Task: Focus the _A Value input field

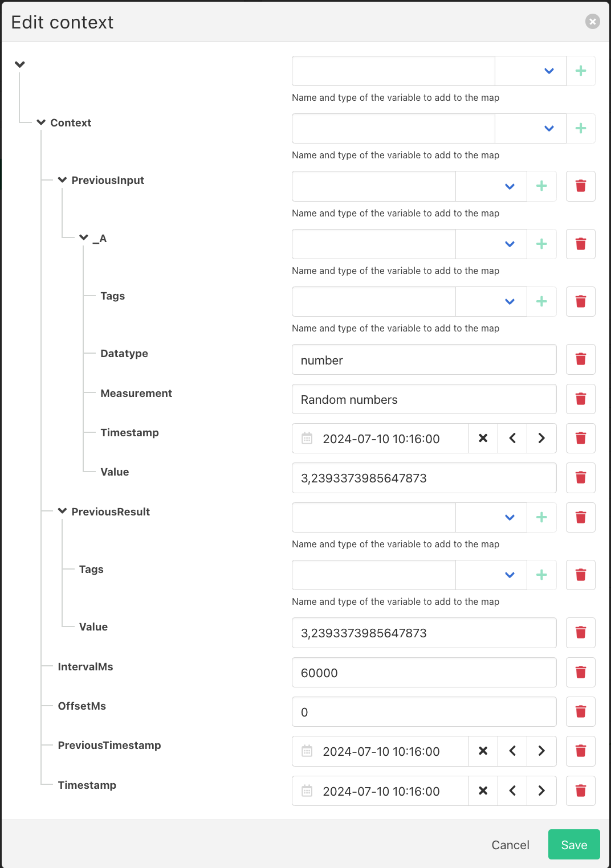Action: coord(424,478)
